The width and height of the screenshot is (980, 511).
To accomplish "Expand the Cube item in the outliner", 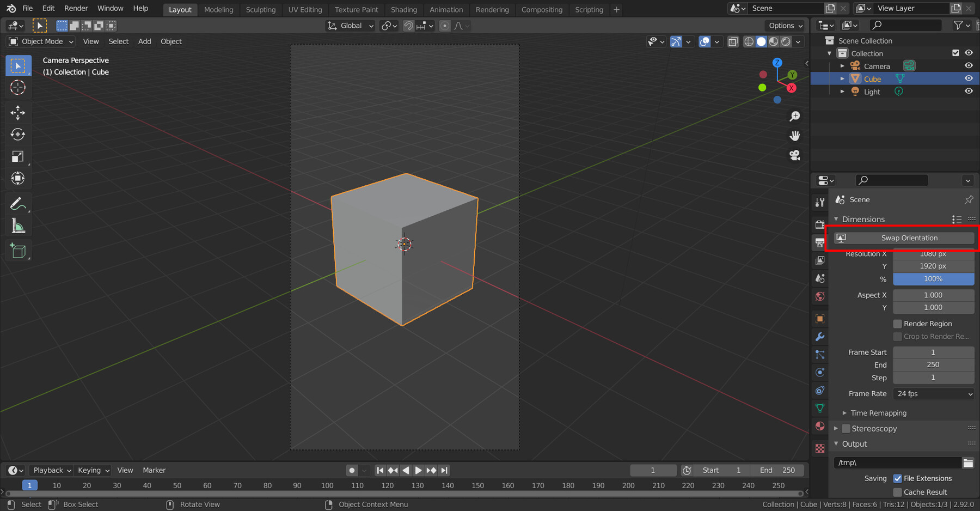I will pos(842,78).
